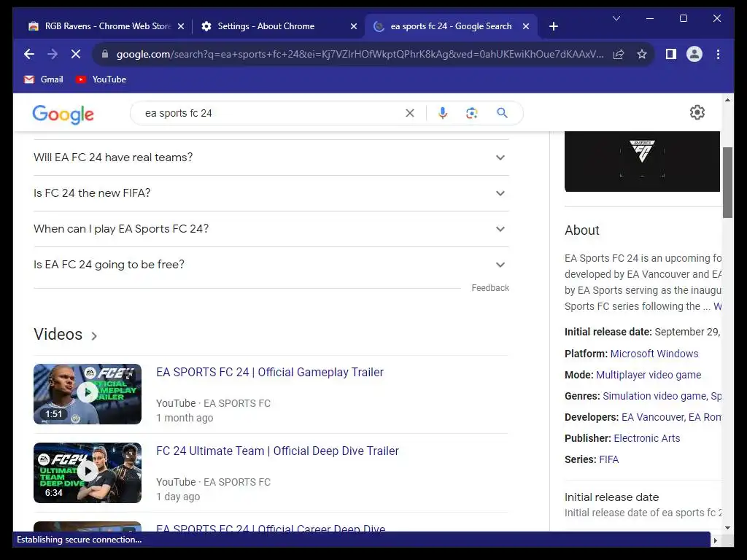The width and height of the screenshot is (747, 560).
Task: Open the Simulation video game genre link
Action: [x=654, y=396]
